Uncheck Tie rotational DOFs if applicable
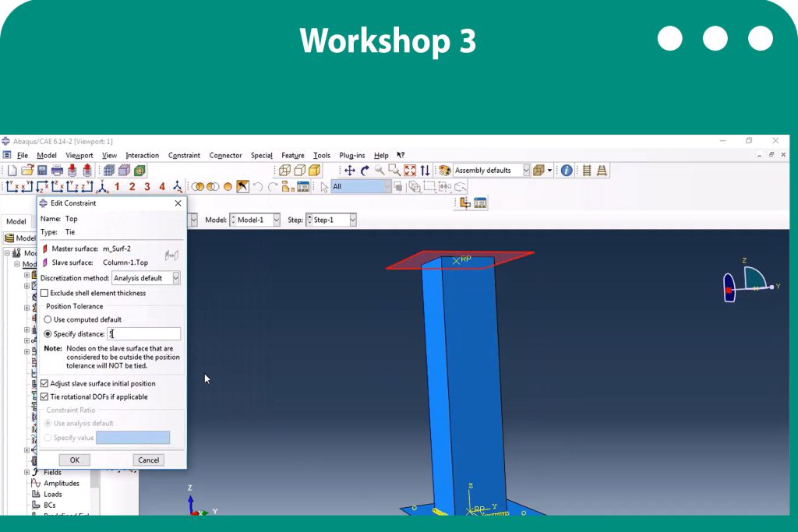This screenshot has height=532, width=798. tap(44, 396)
